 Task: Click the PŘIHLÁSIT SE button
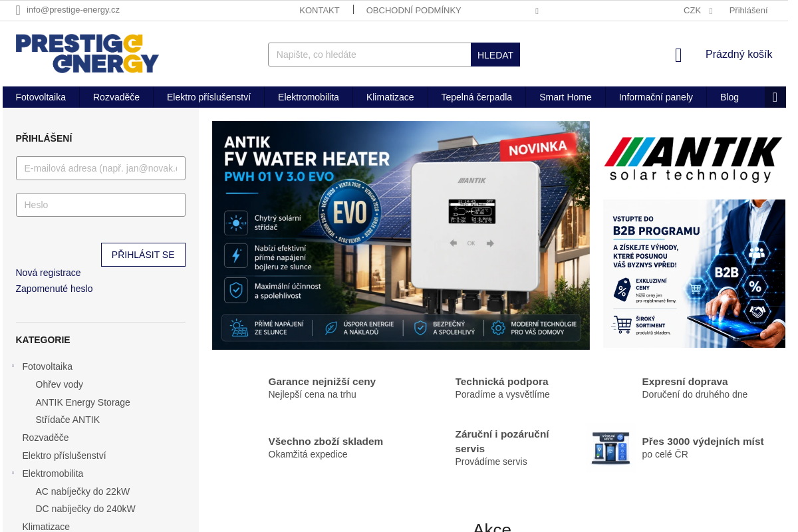[143, 255]
